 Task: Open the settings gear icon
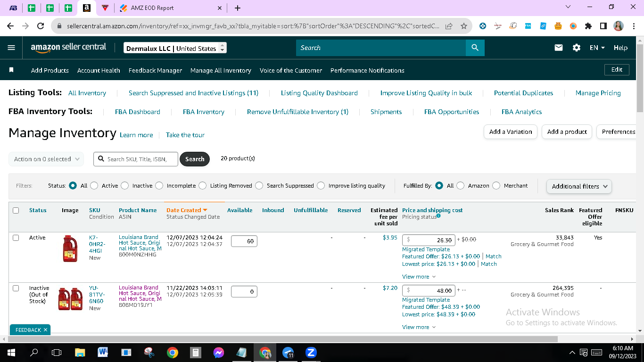(x=577, y=48)
